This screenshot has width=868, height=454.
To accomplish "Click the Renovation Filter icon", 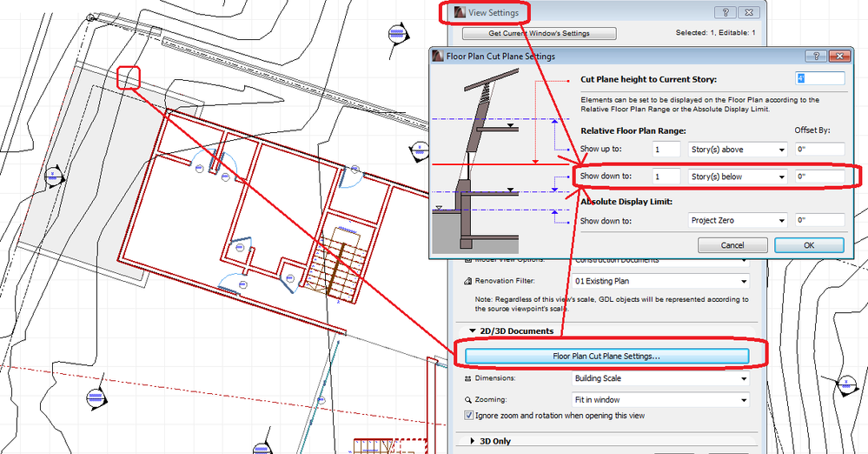I will click(x=469, y=282).
